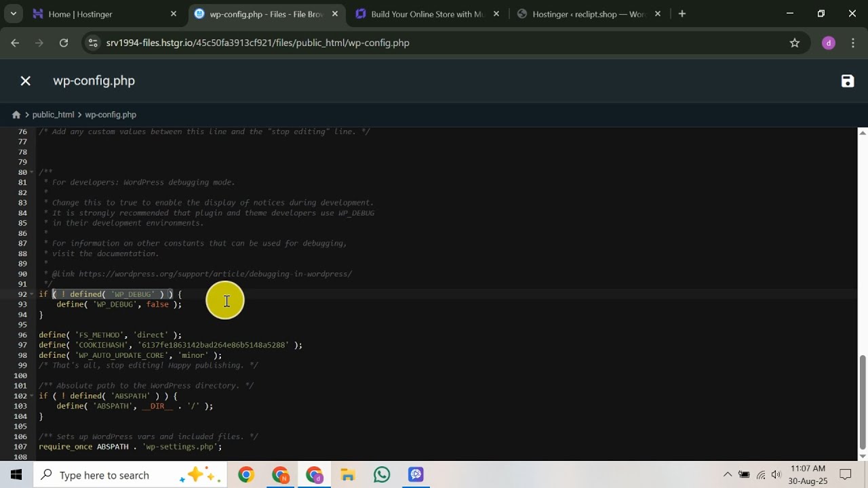Click the 'stop editing' comment on line 99
The width and height of the screenshot is (868, 488).
coord(149,365)
